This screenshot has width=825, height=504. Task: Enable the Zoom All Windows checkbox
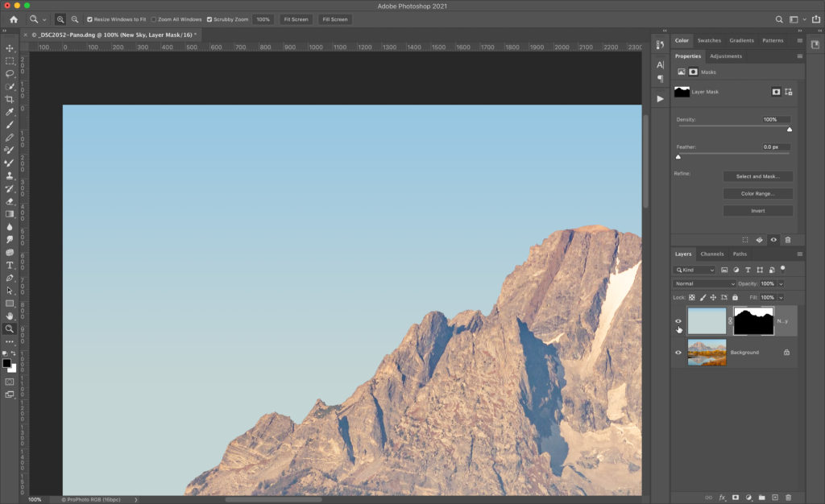click(154, 19)
